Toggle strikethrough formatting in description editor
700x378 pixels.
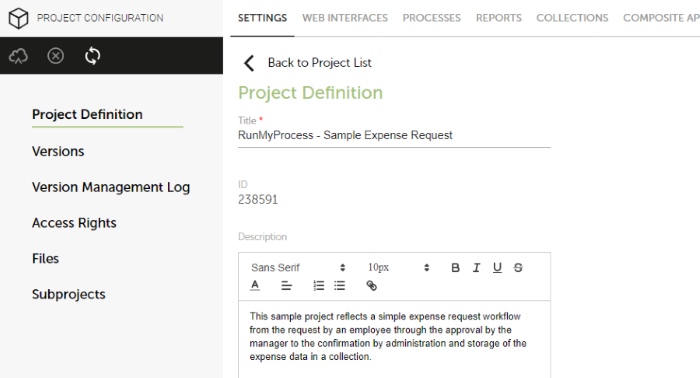518,268
